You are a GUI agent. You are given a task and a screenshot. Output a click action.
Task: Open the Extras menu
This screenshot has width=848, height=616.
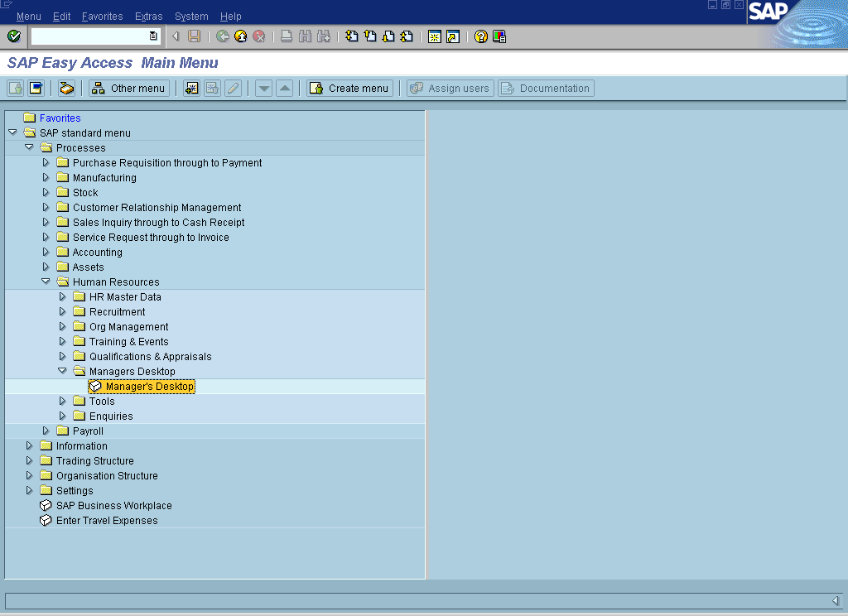tap(149, 17)
